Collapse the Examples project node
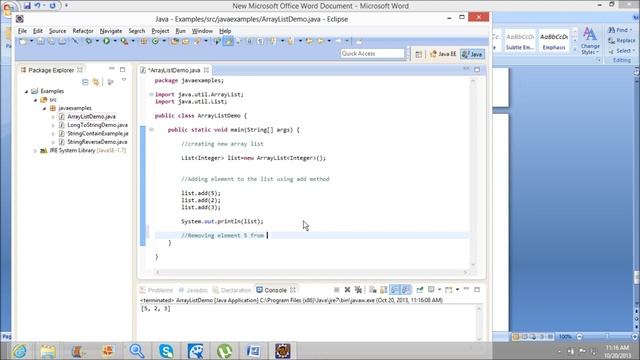Viewport: 640px width, 360px height. coord(27,91)
